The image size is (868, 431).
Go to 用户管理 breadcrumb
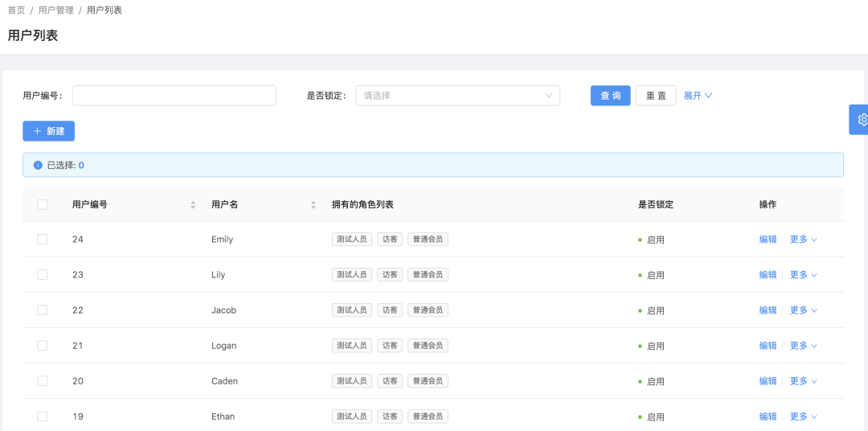(x=56, y=10)
